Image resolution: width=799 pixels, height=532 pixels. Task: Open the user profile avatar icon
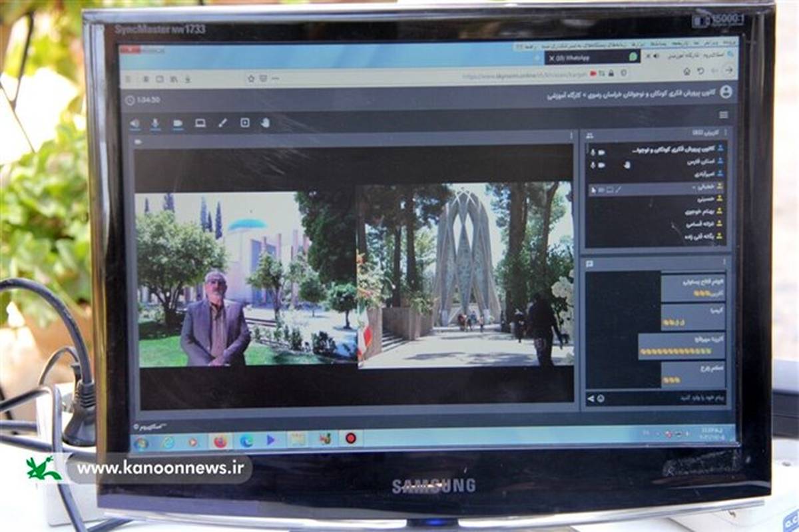point(725,92)
